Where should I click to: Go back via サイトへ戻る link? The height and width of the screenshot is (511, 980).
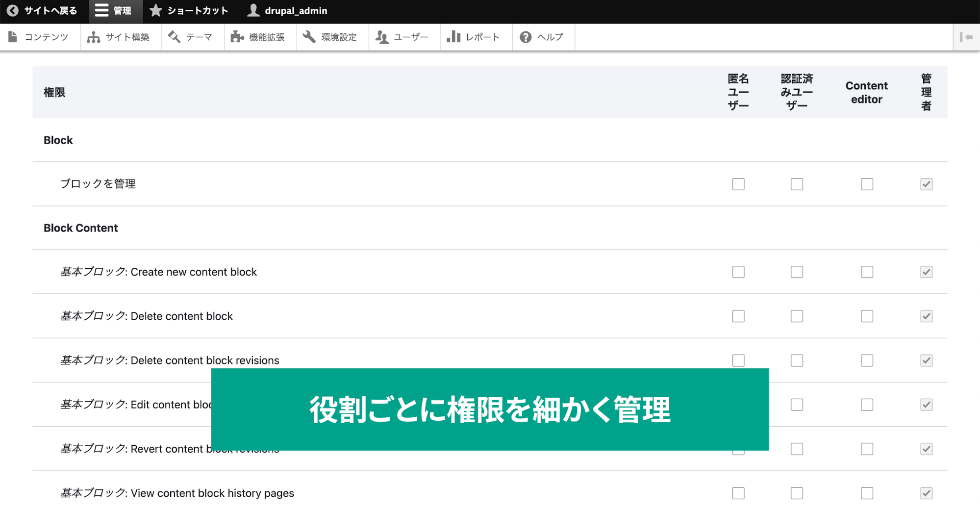tap(50, 10)
